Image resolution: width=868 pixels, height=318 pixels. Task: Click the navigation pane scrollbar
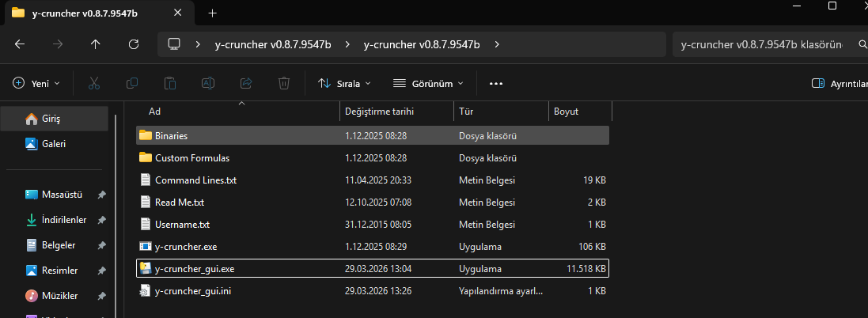[x=116, y=216]
